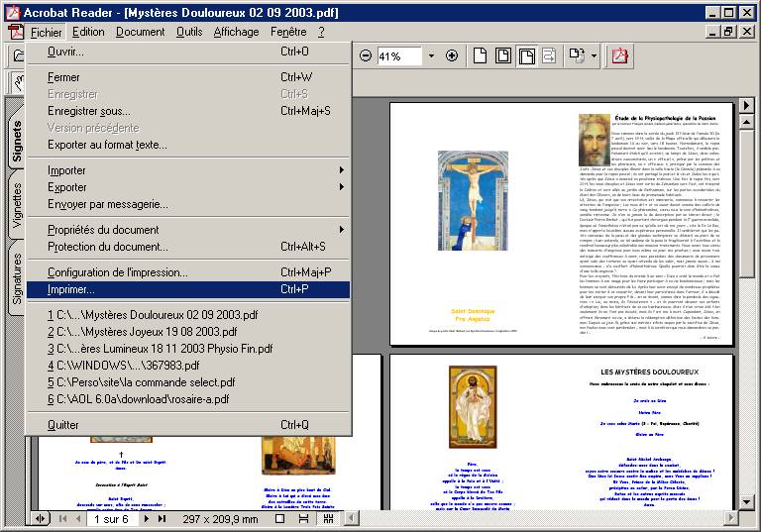Select the Actual Size page icon
761x532 pixels.
[480, 55]
